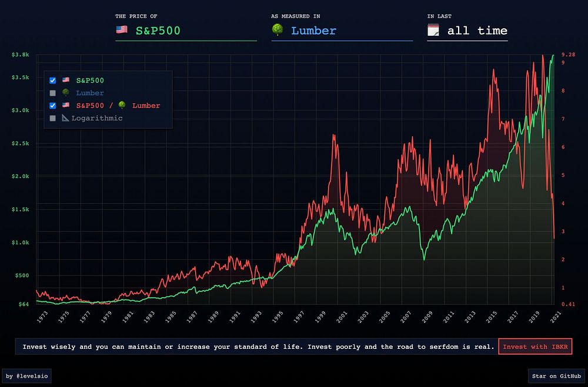Click the 1973 x-axis label
588x387 pixels.
42,317
